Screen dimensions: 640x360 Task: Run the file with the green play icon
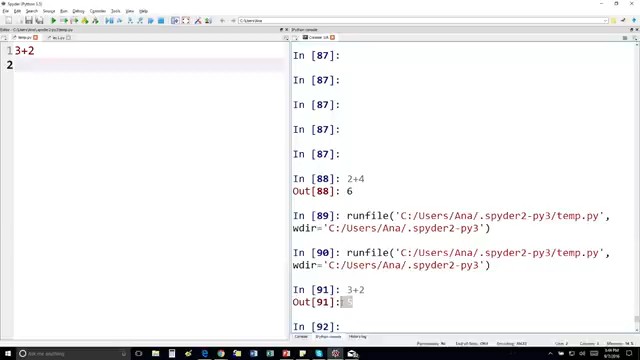click(x=53, y=20)
